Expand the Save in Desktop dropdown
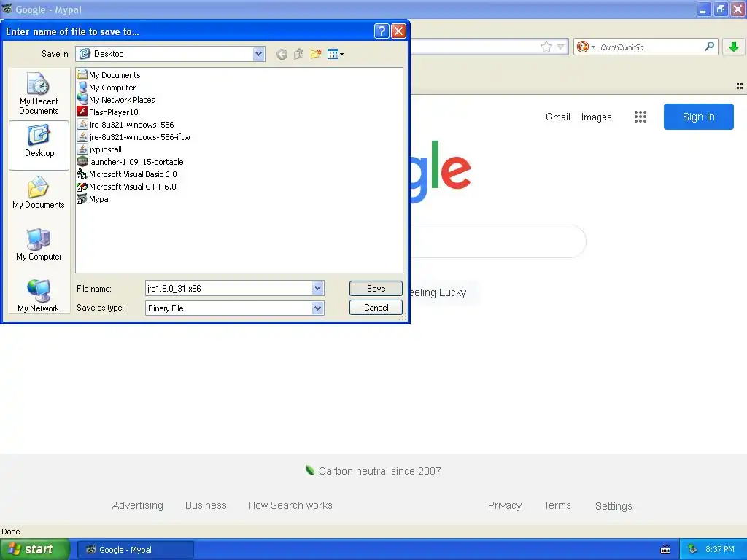The image size is (747, 560). [258, 54]
